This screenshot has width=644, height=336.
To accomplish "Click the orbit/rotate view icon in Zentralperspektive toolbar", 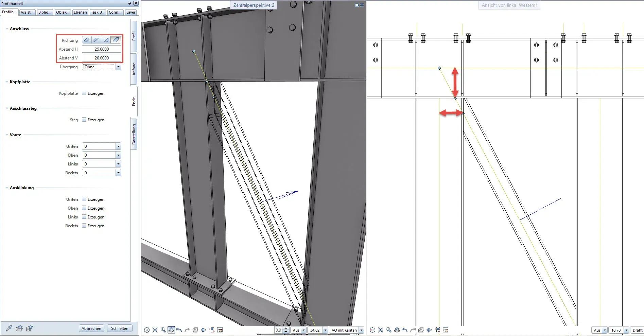I will pyautogui.click(x=171, y=330).
